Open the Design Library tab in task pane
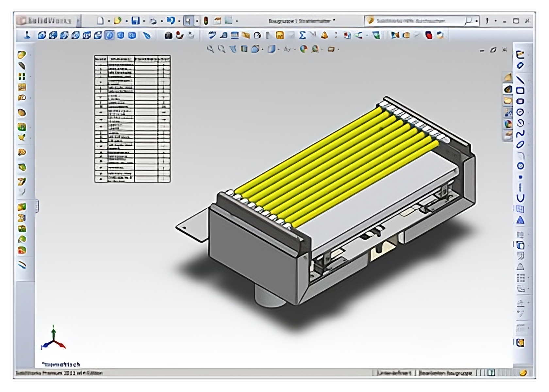Image resolution: width=549 pixels, height=392 pixels. click(x=507, y=89)
